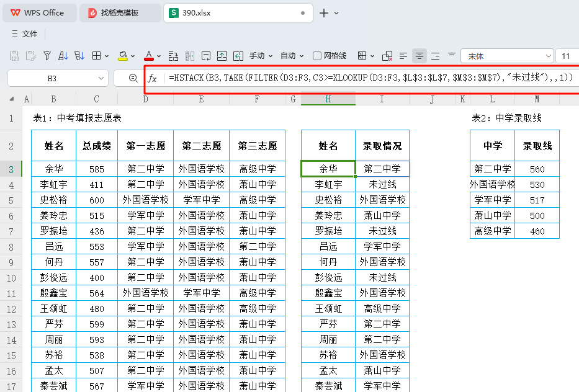This screenshot has width=579, height=392.
Task: Switch to the WPS Office tab
Action: tap(40, 13)
